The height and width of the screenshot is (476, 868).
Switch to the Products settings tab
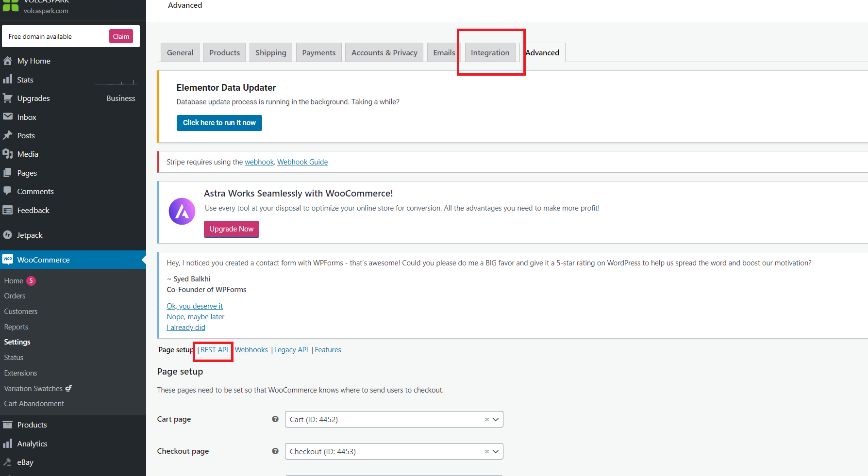[224, 52]
